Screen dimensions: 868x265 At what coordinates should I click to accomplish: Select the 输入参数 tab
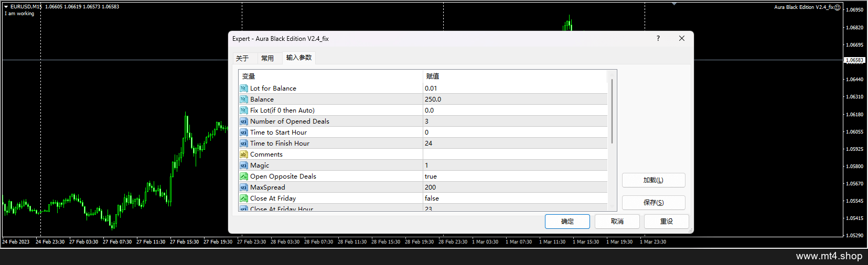point(299,58)
